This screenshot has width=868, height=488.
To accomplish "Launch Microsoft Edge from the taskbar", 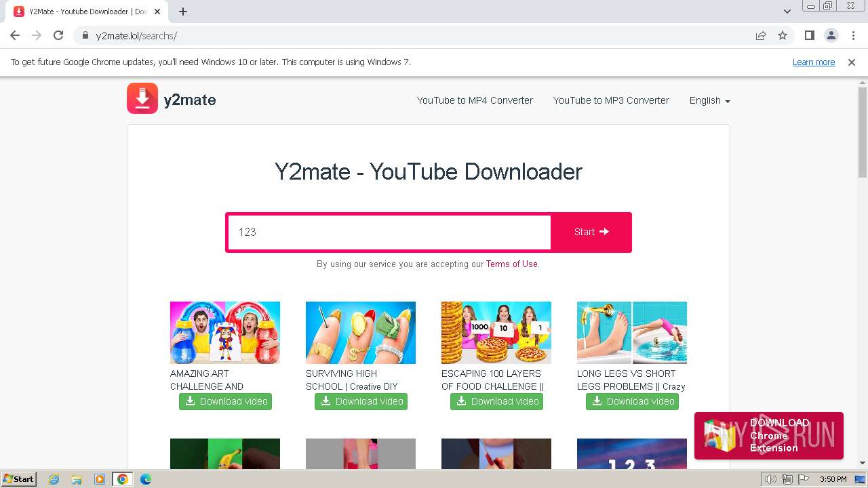I will [145, 479].
